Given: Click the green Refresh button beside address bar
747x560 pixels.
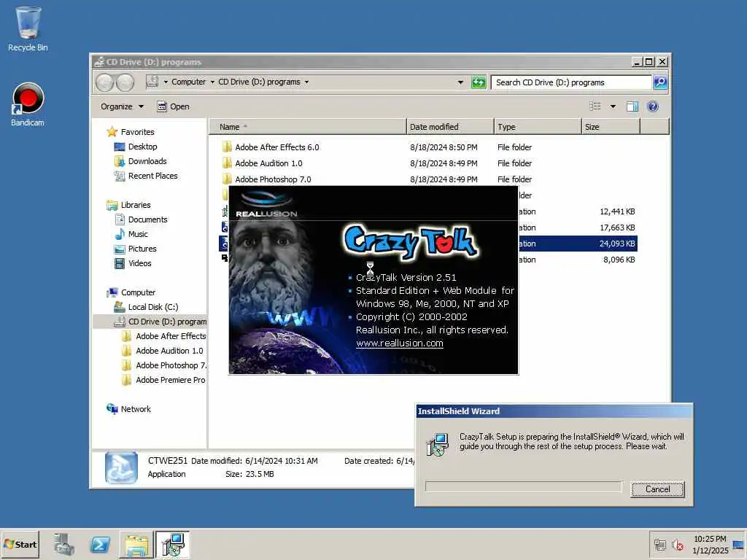Looking at the screenshot, I should click(x=479, y=82).
